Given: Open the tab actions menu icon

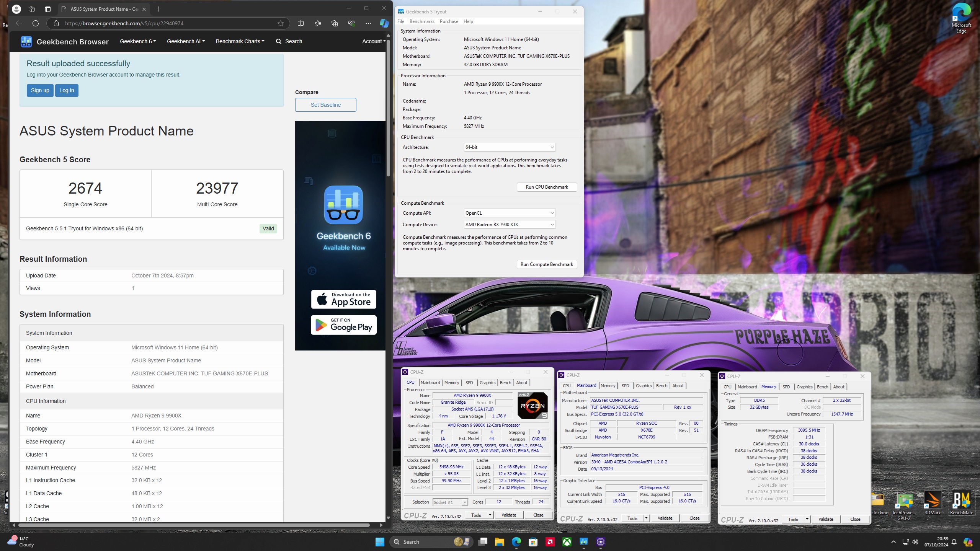Looking at the screenshot, I should (x=48, y=9).
